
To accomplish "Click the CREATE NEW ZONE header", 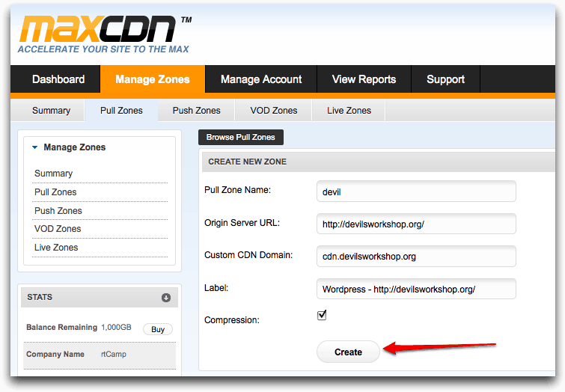I will (x=247, y=162).
